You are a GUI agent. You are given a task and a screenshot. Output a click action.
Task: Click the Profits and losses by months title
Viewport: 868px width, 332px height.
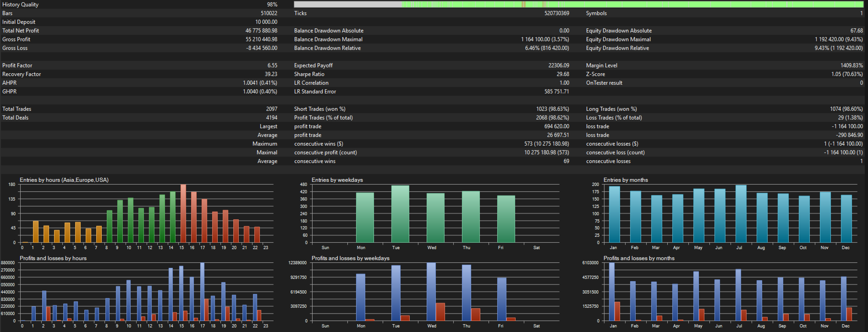(639, 258)
